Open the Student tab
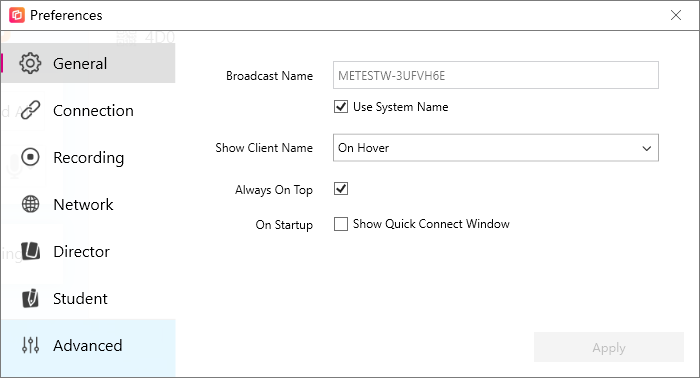 coord(88,298)
